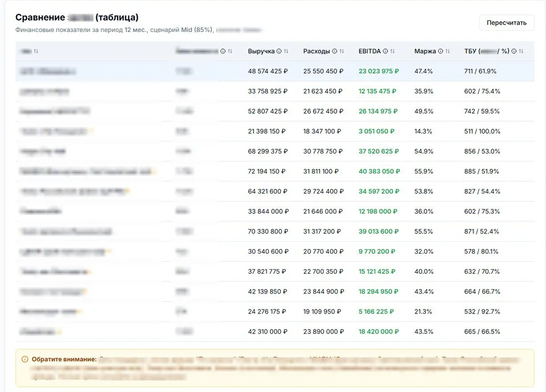The image size is (546, 392).
Task: Click the cell 711 / 61.9%
Action: (480, 71)
